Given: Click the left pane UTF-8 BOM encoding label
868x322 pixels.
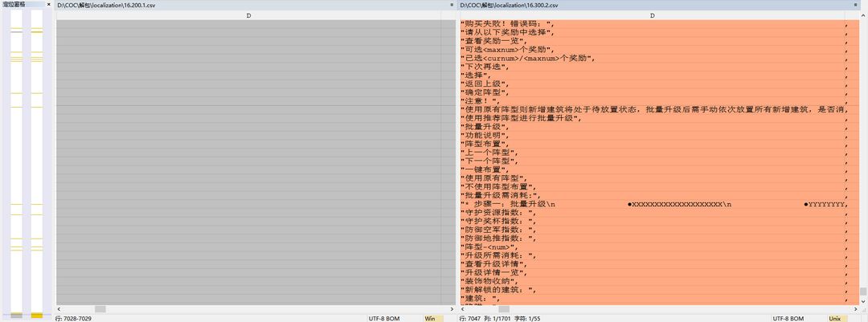Looking at the screenshot, I should 383,318.
